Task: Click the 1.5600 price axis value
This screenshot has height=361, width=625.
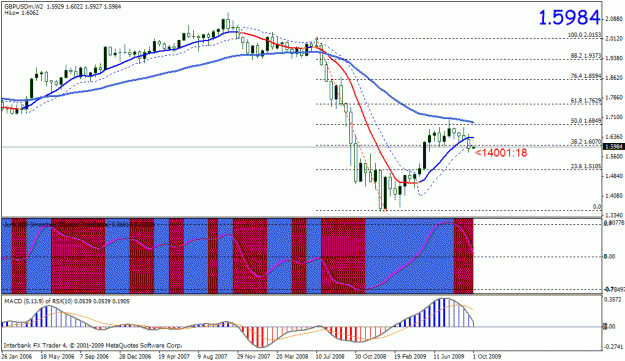Action: click(x=614, y=157)
